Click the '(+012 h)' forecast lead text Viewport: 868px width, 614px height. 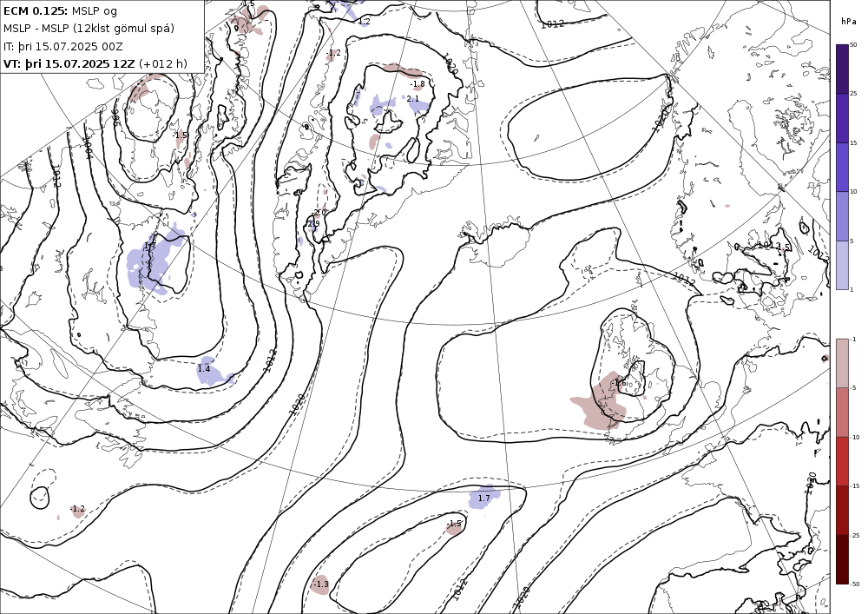point(163,63)
